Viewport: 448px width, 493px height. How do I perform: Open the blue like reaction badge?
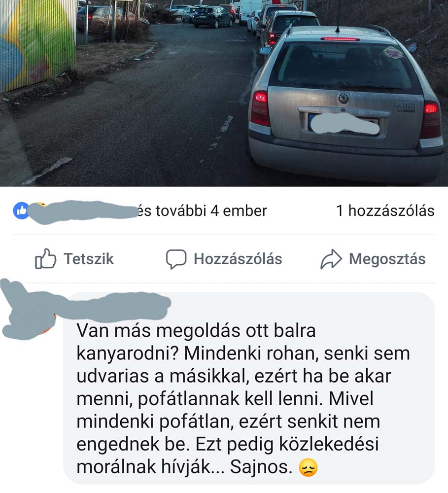(21, 211)
